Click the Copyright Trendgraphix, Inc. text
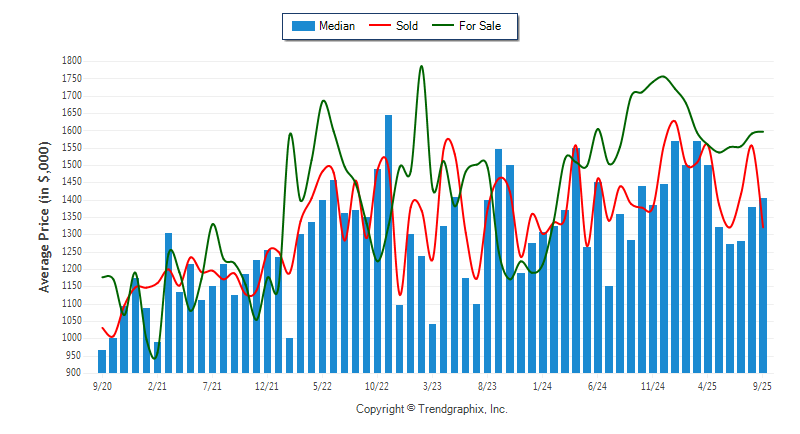Image resolution: width=800 pixels, height=434 pixels. pyautogui.click(x=432, y=409)
